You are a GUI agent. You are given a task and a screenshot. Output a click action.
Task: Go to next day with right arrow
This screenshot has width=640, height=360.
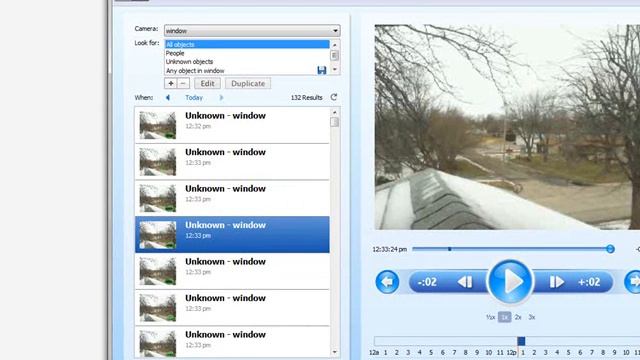pyautogui.click(x=221, y=98)
